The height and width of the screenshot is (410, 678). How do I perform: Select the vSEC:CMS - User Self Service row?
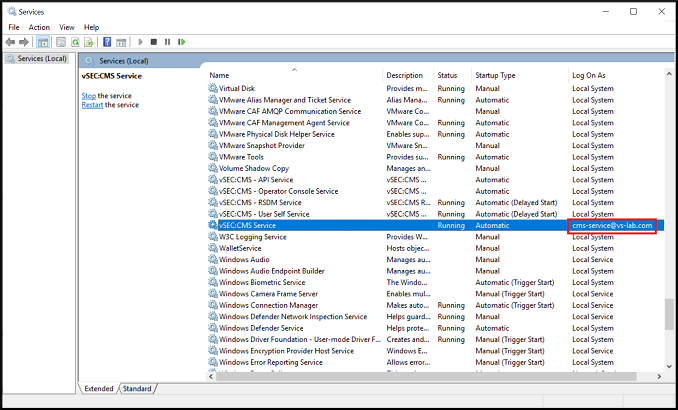(435, 214)
